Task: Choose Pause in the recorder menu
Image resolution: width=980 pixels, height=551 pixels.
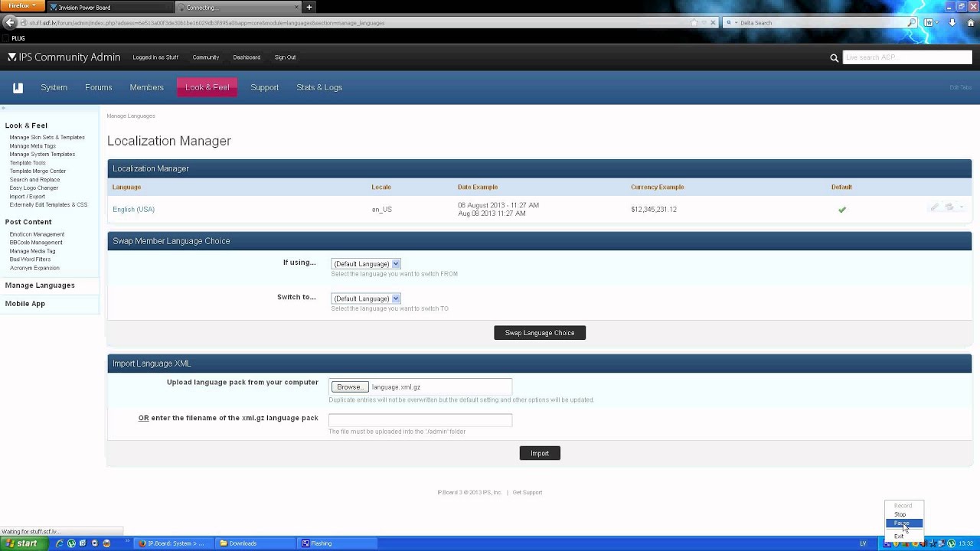Action: click(x=904, y=523)
